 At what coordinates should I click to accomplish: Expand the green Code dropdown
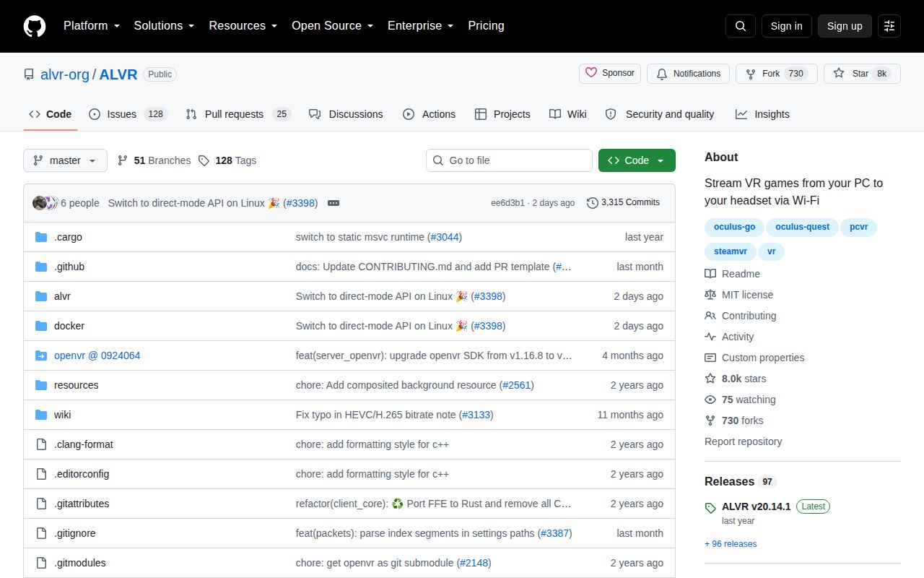point(637,160)
